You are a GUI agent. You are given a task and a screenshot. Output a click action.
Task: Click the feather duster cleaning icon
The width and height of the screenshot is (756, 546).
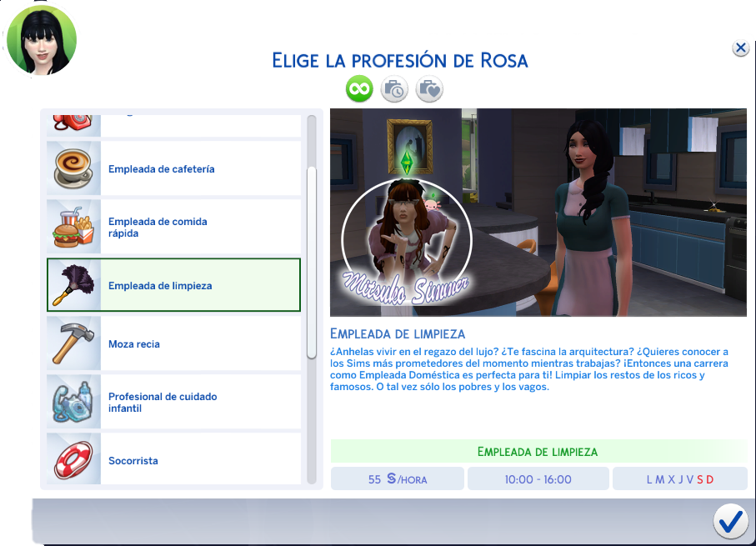pyautogui.click(x=73, y=285)
